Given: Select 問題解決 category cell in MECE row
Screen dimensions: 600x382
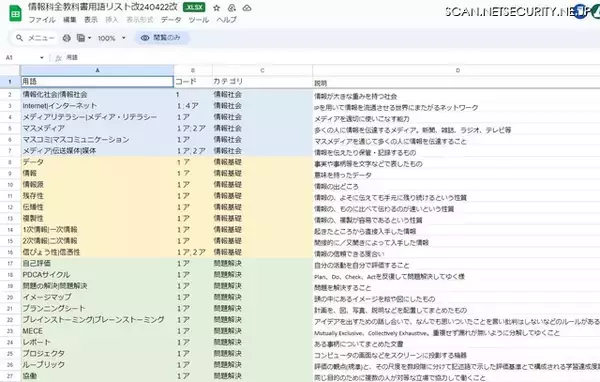Looking at the screenshot, I should point(262,331).
